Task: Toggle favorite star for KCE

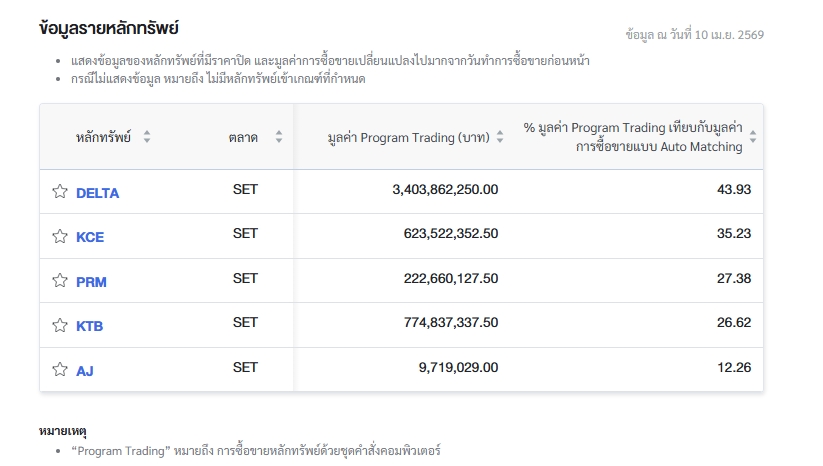Action: click(x=60, y=237)
